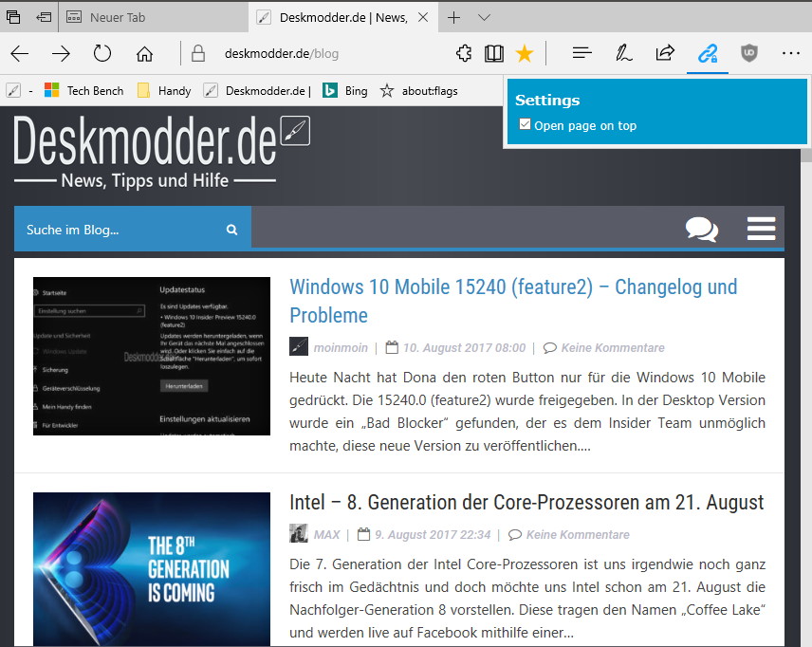Show tab previews chevron
This screenshot has width=812, height=647.
[484, 17]
